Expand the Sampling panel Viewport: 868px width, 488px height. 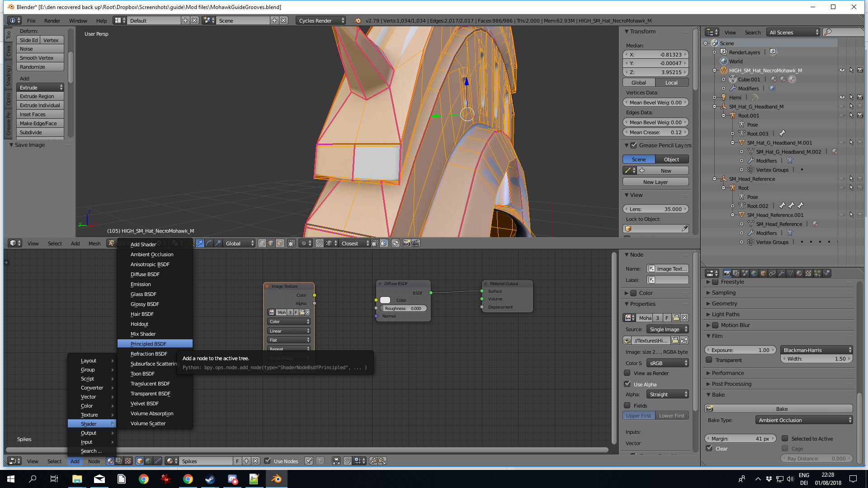coord(723,293)
